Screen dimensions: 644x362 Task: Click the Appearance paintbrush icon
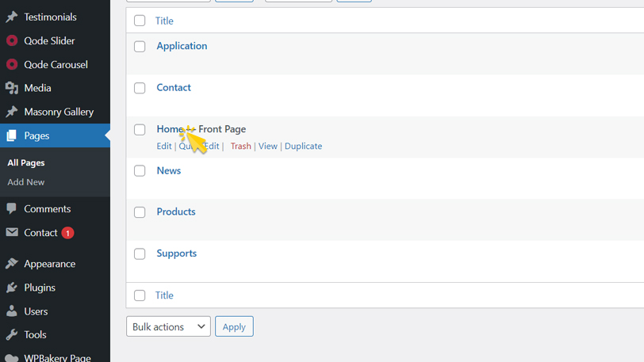pyautogui.click(x=12, y=264)
